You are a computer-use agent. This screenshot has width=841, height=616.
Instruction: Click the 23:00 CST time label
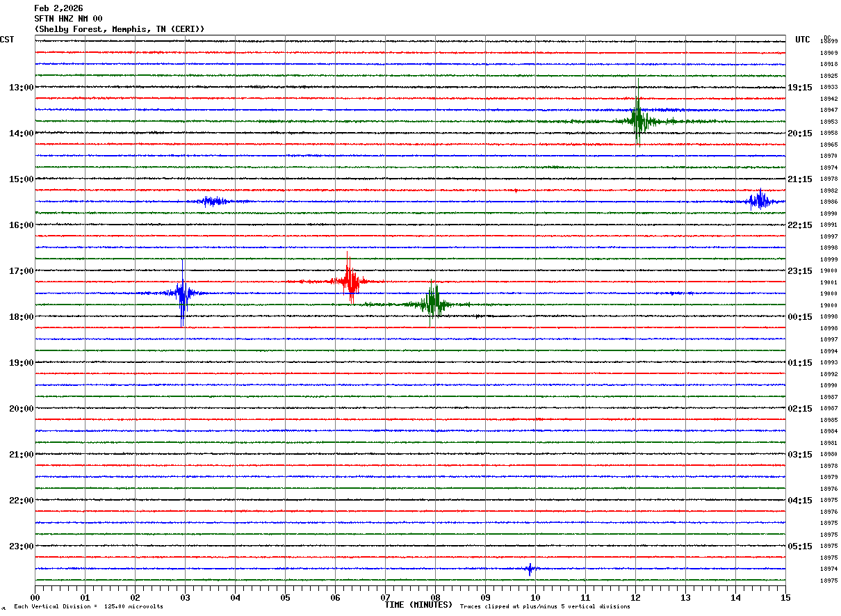pos(21,546)
